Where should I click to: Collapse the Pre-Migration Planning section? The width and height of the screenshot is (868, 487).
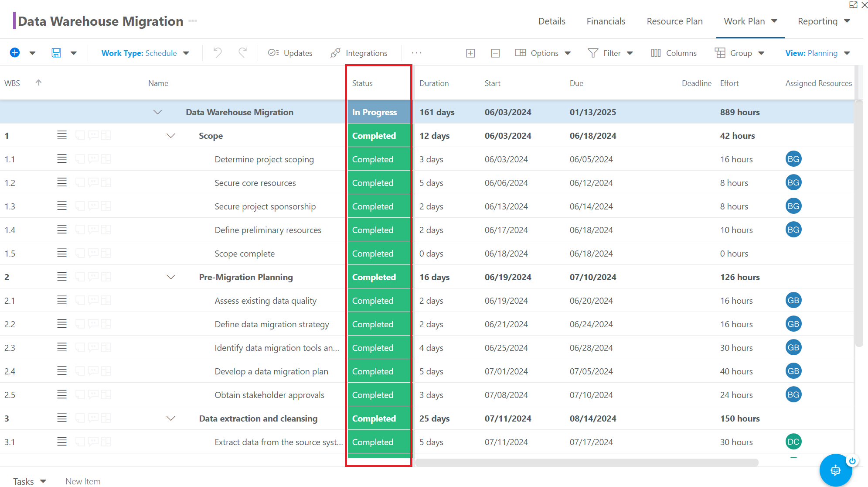pos(171,277)
